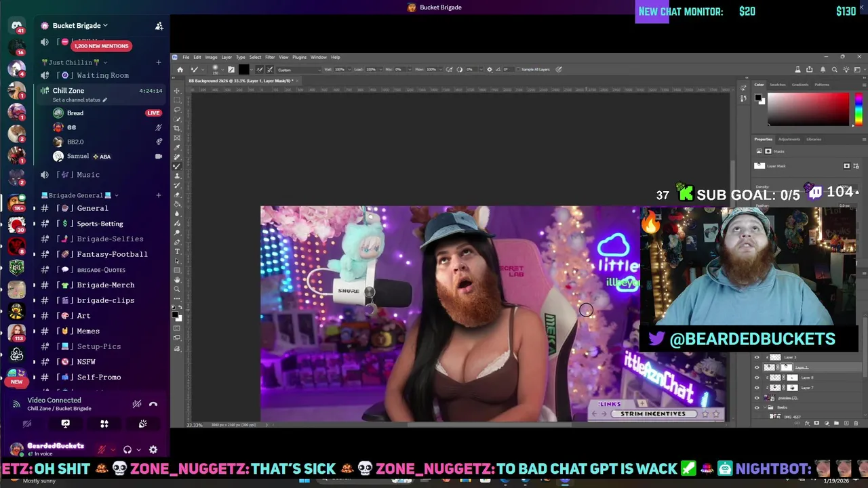Open Memes channel

(88, 331)
